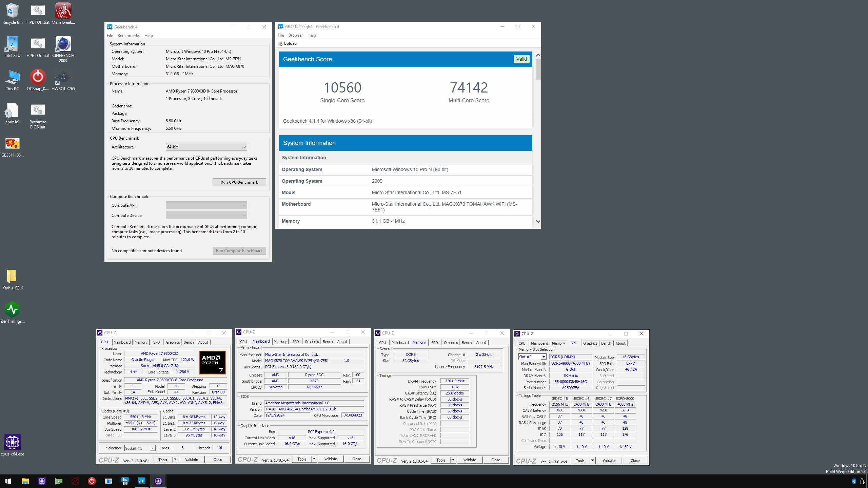The width and height of the screenshot is (868, 488).
Task: Expand Tools dropdown arrow in CPU-Z CPU window
Action: coord(175,460)
